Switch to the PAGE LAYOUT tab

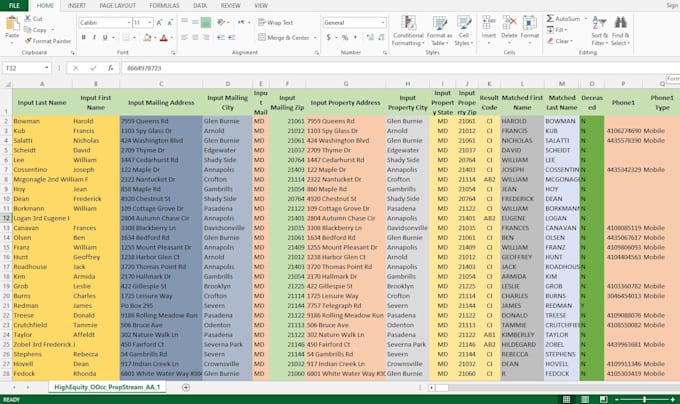coord(118,6)
